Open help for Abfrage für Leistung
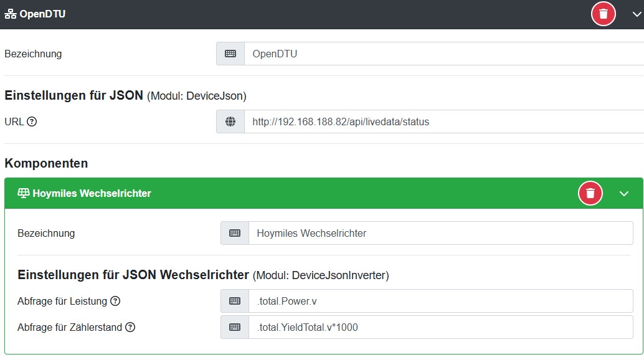Screen dimensions: 644x357 115,301
